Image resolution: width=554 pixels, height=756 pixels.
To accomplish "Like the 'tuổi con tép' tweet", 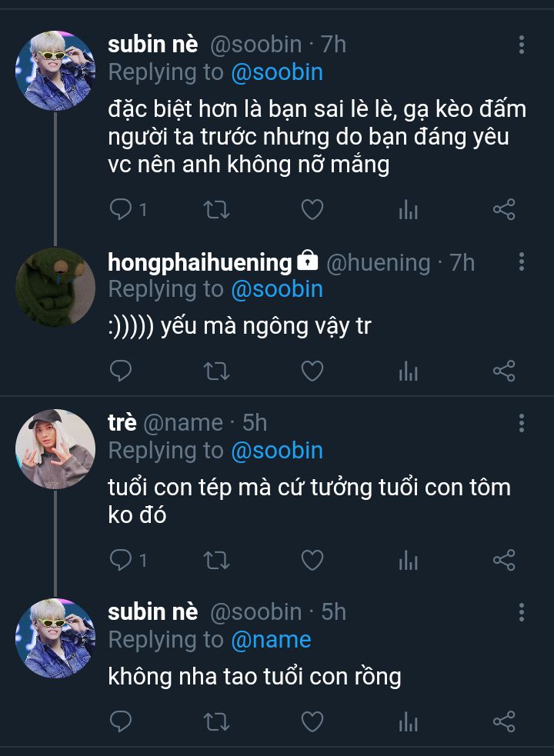I will (312, 560).
